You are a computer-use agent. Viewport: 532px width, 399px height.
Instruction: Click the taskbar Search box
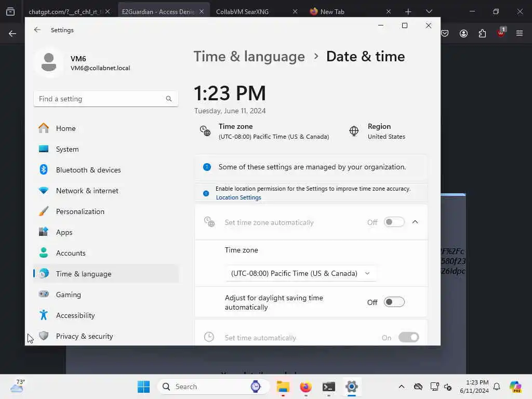pos(214,387)
